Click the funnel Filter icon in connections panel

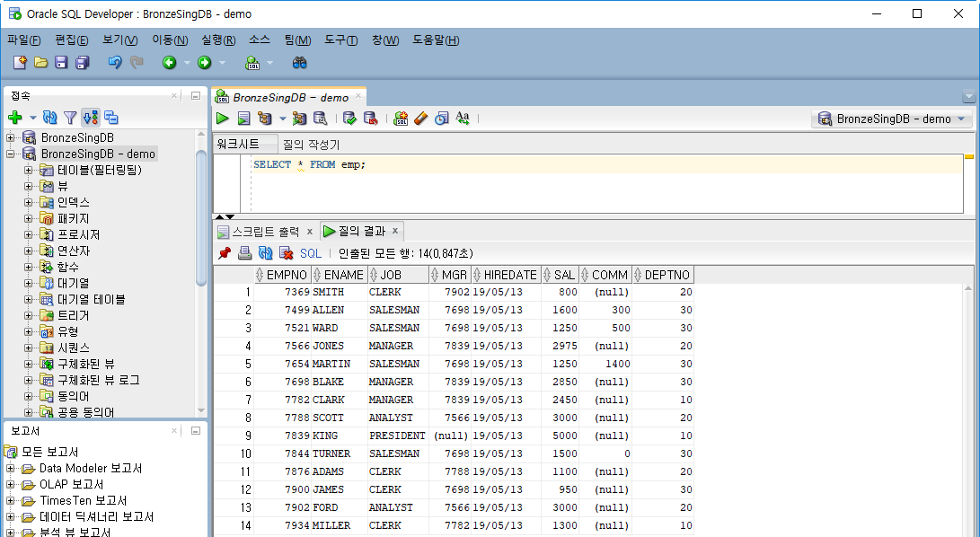(70, 118)
